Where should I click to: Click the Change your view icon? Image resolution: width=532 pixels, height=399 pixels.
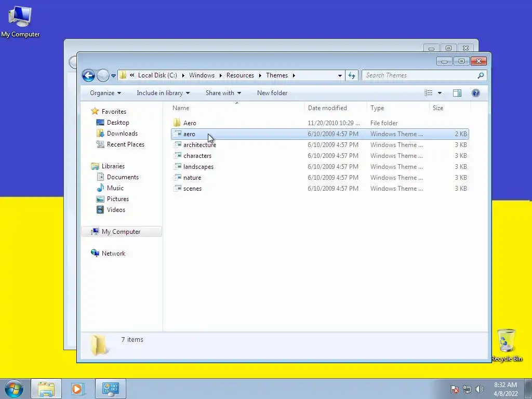(429, 93)
